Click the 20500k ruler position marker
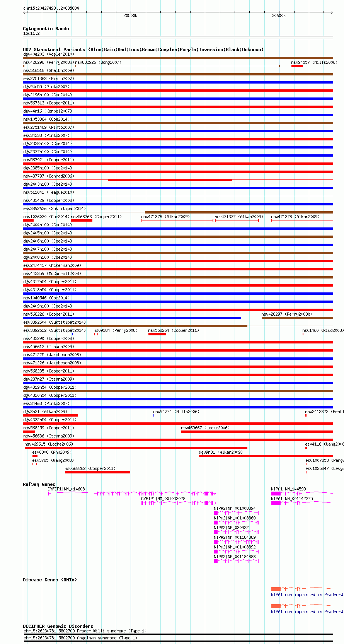Screen dimensions: 344x644 point(130,15)
